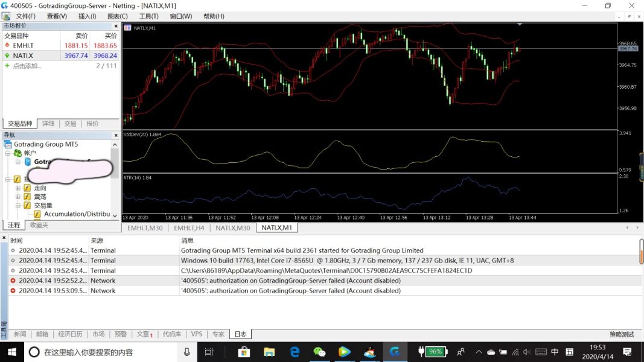This screenshot has width=644, height=362.
Task: Click the 策略测试 button at bottom right
Action: (622, 334)
